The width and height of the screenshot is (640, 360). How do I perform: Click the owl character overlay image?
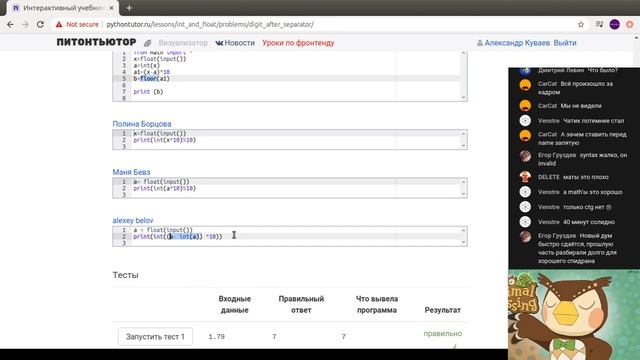[x=574, y=314]
